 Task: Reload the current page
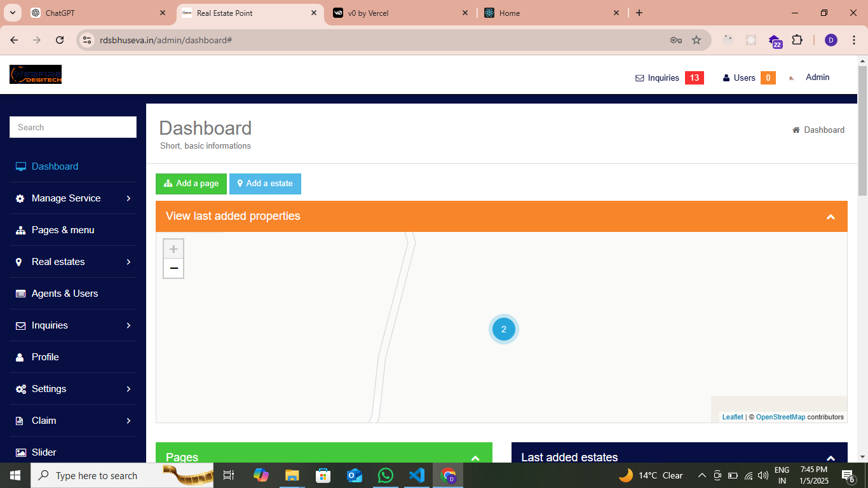point(60,40)
